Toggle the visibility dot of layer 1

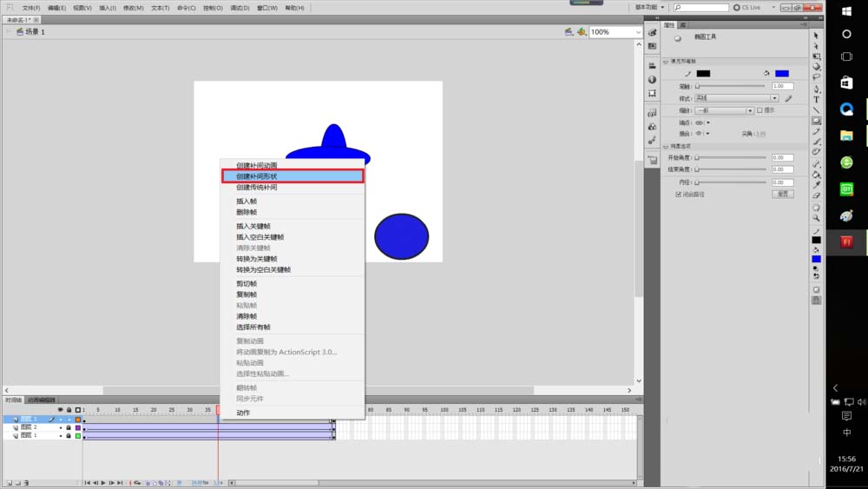61,436
